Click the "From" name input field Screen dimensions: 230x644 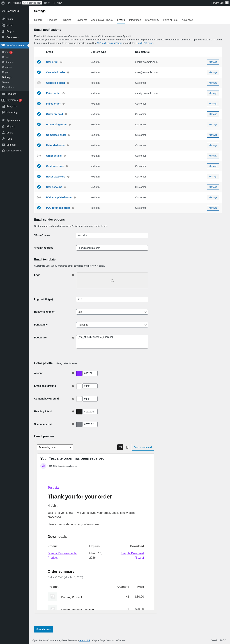click(112, 236)
